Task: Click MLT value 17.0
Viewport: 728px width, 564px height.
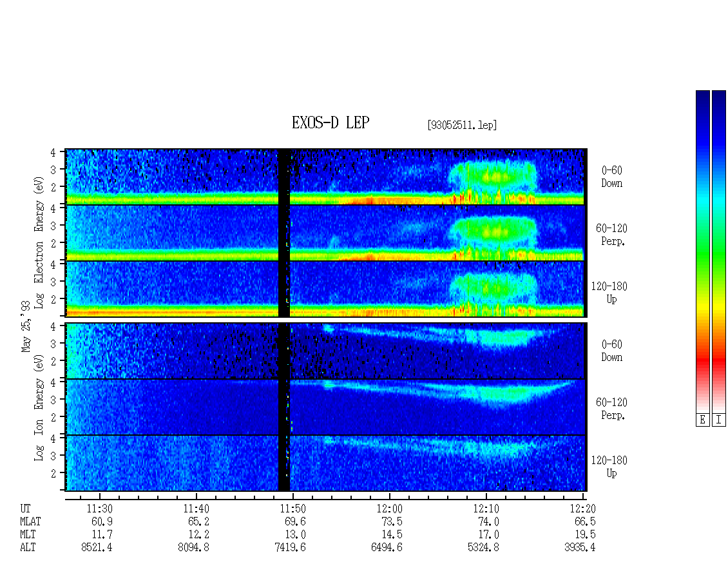Action: click(x=488, y=535)
